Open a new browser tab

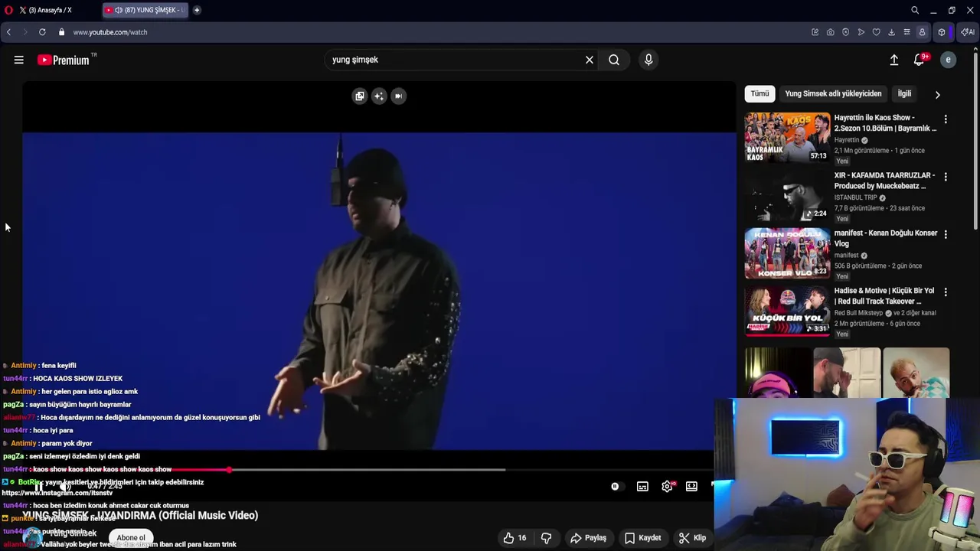point(197,10)
